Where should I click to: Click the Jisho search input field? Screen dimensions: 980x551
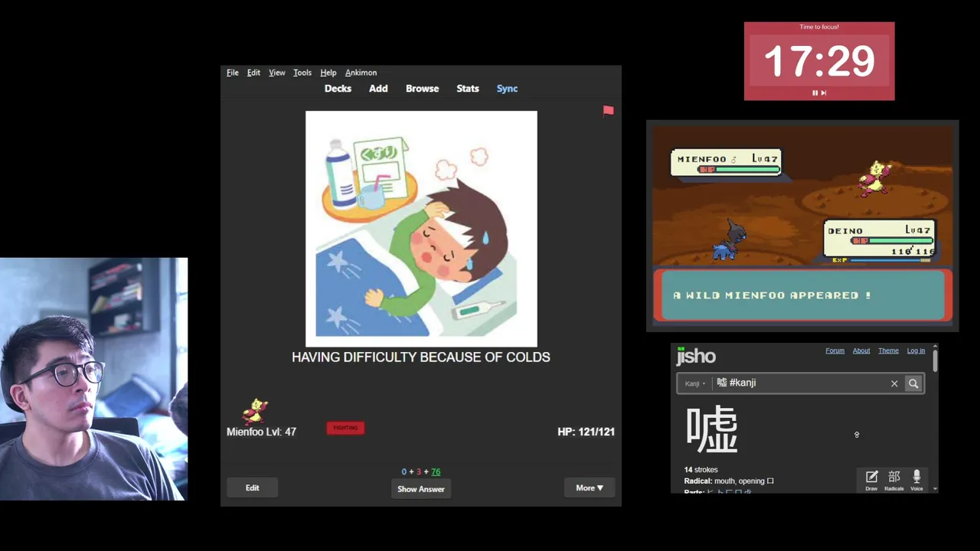tap(799, 383)
